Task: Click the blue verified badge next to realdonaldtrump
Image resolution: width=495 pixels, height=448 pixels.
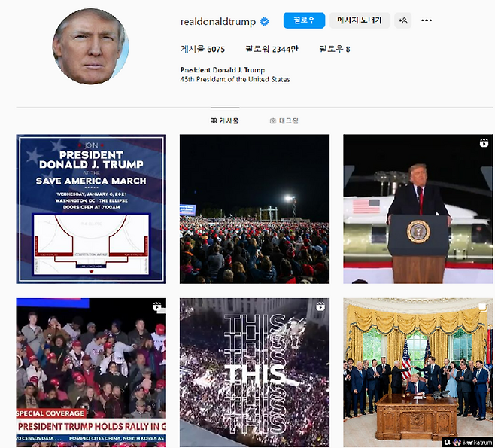Action: point(265,22)
